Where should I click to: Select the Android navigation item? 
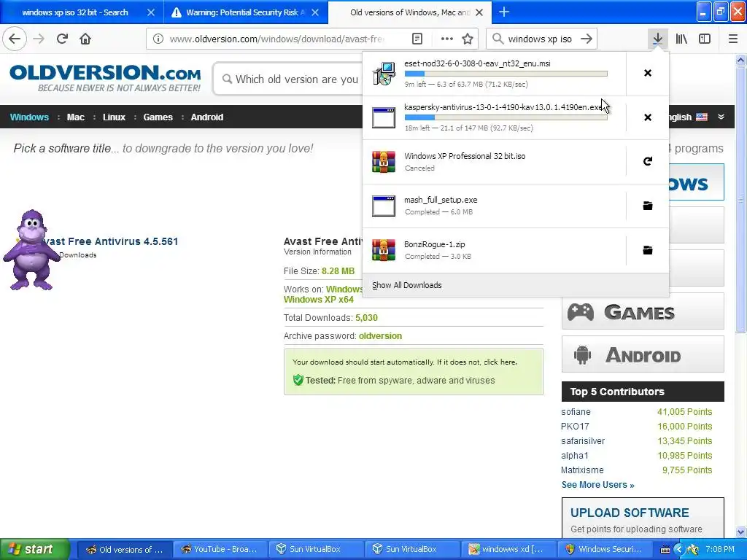point(206,117)
